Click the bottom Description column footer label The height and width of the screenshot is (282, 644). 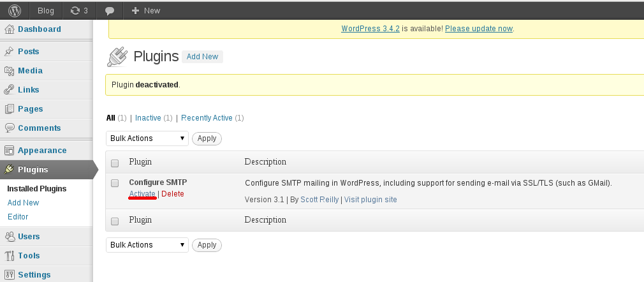click(x=265, y=219)
